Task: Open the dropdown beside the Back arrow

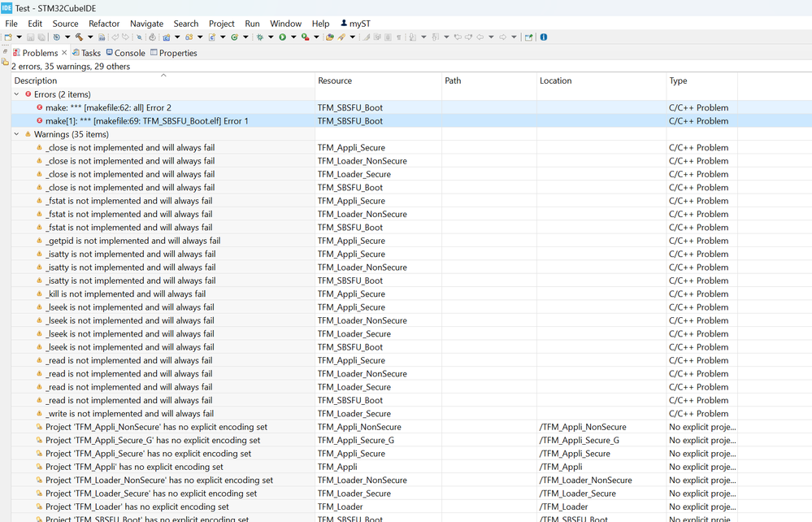Action: click(x=491, y=37)
